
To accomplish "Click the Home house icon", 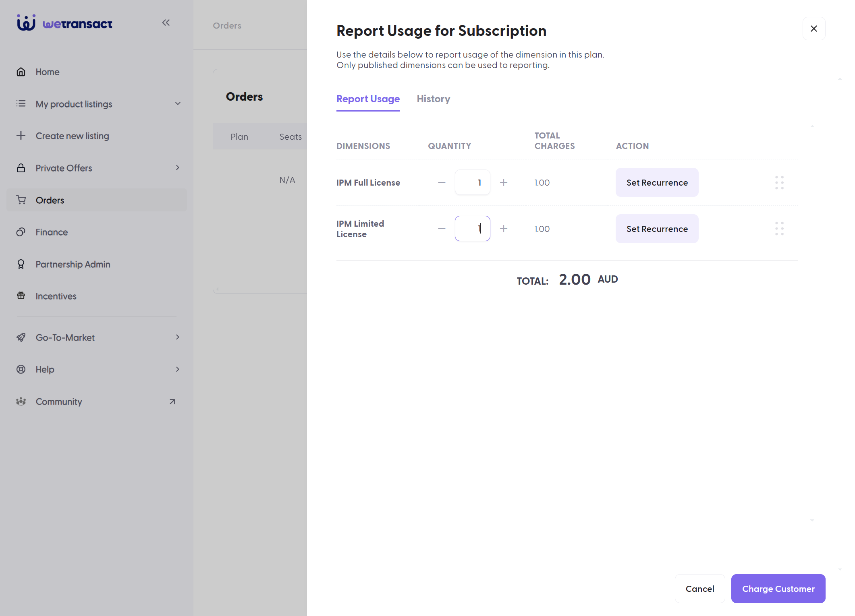I will click(x=21, y=72).
